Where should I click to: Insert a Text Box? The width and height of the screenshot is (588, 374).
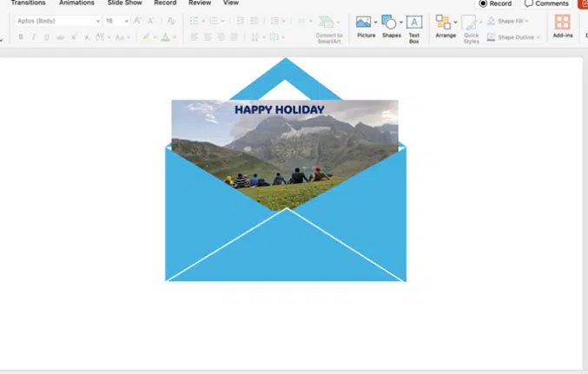[x=414, y=30]
